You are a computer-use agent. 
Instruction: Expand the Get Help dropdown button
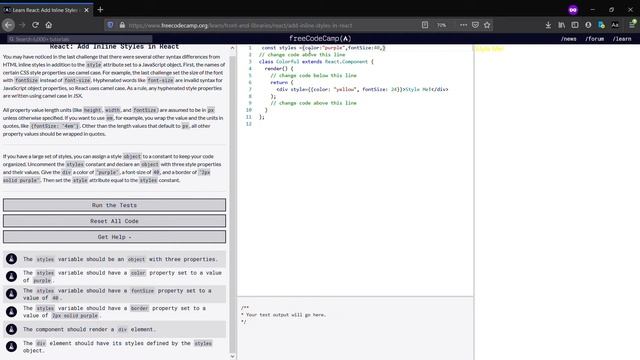(x=114, y=237)
